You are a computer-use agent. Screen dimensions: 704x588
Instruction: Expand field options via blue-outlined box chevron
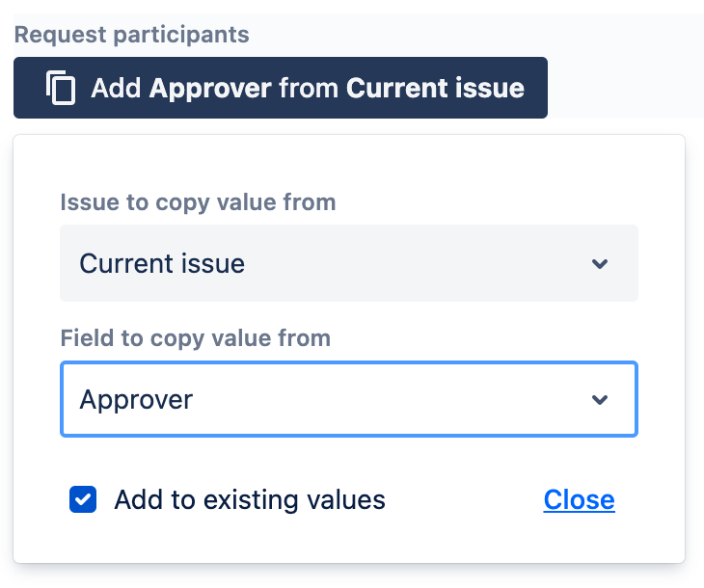pyautogui.click(x=600, y=399)
